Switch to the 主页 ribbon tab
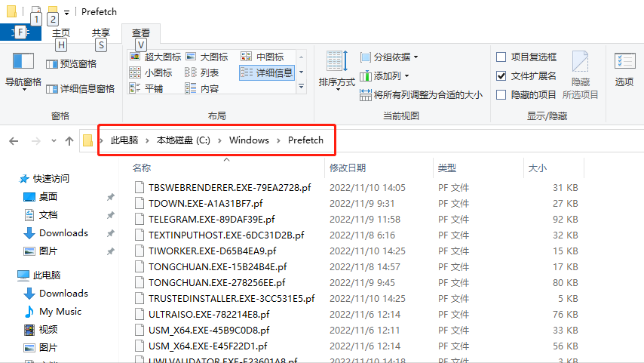Viewport: 644px width, 363px height. point(61,33)
